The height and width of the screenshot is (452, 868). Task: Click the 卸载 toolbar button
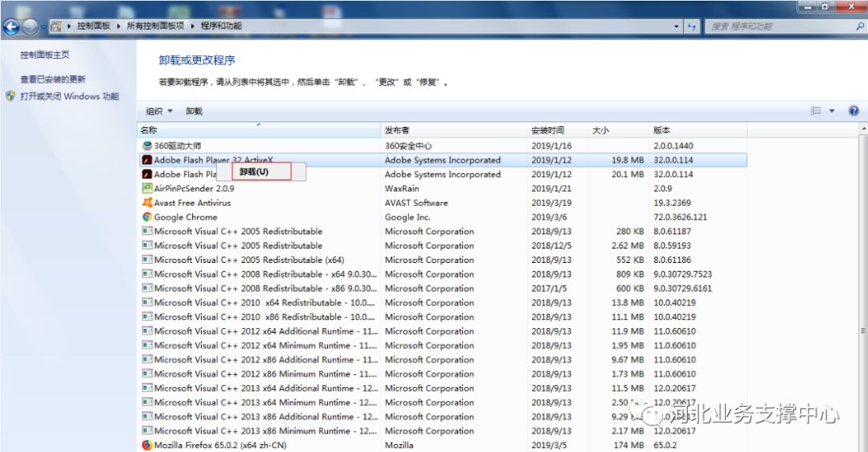coord(194,111)
